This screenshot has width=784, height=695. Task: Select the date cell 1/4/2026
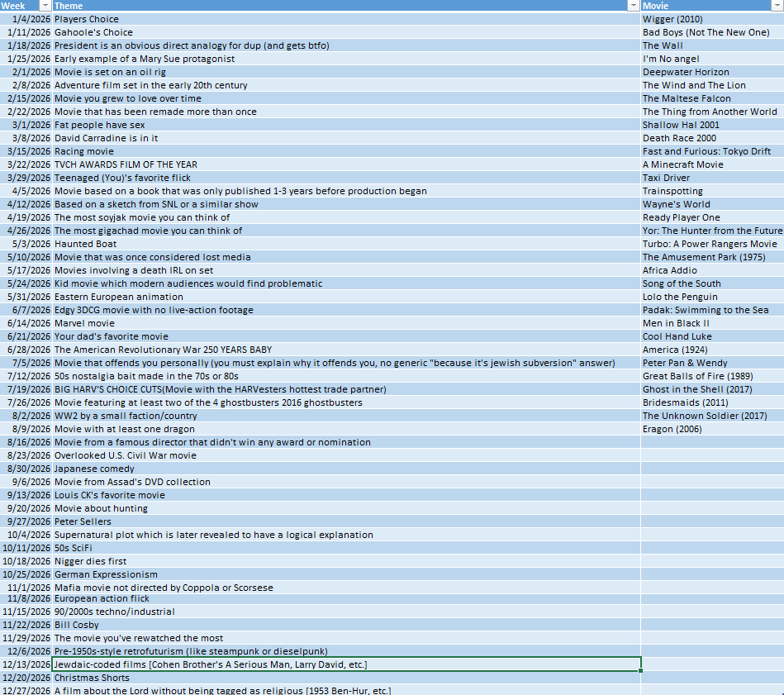(x=26, y=19)
